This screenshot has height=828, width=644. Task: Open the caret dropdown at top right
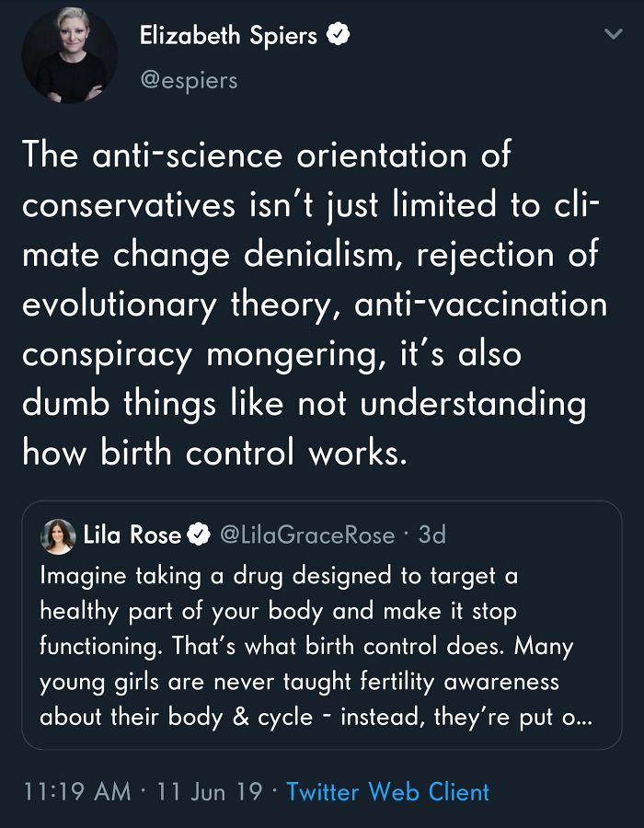(x=614, y=32)
